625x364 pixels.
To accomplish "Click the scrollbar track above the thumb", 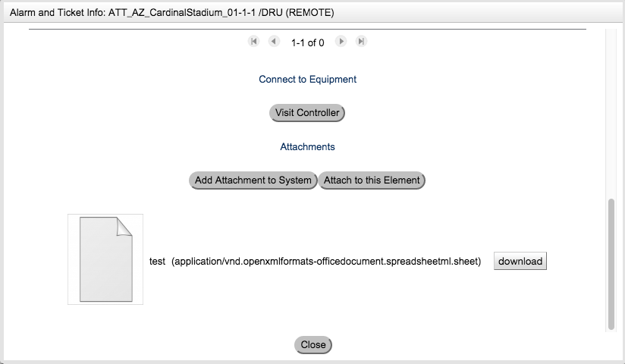I will click(611, 114).
